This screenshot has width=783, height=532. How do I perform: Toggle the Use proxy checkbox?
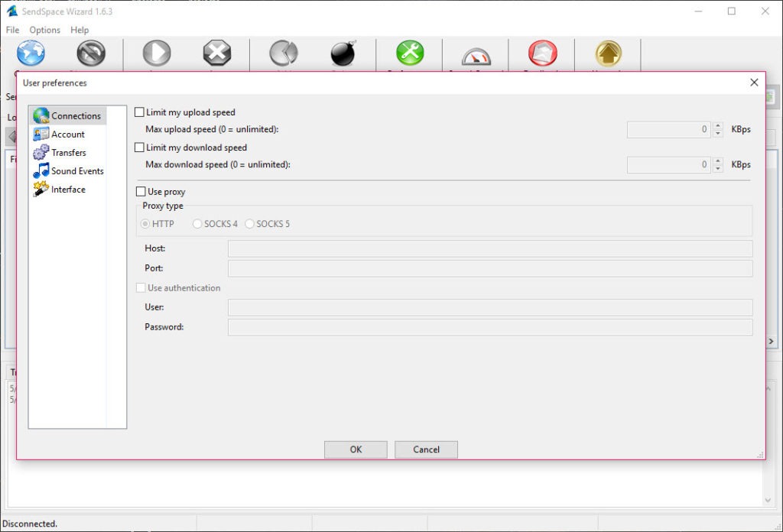click(x=141, y=192)
